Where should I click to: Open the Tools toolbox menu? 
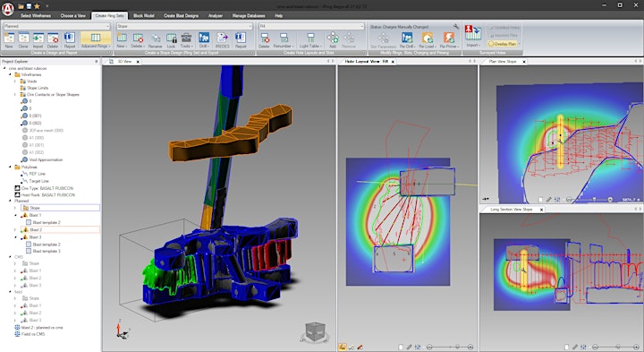[186, 40]
